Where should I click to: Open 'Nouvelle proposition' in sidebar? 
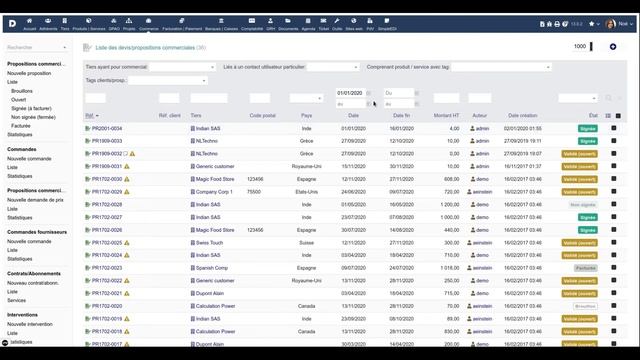[x=29, y=73]
